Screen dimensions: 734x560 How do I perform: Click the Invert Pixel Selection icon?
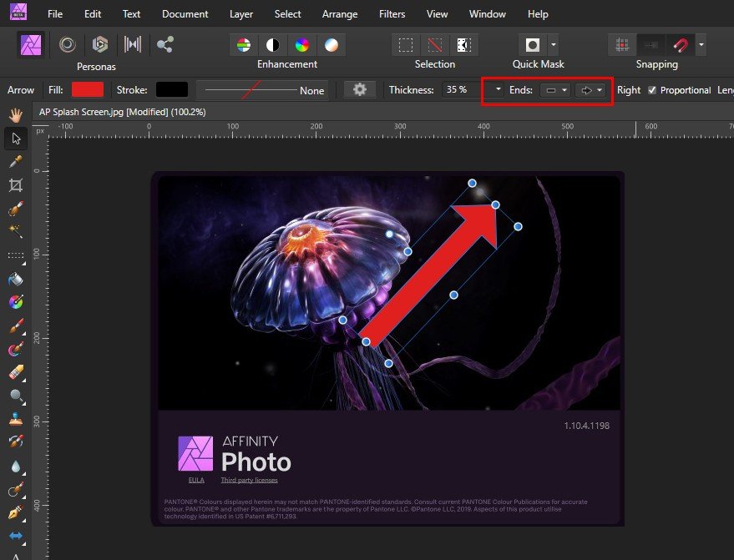[463, 45]
